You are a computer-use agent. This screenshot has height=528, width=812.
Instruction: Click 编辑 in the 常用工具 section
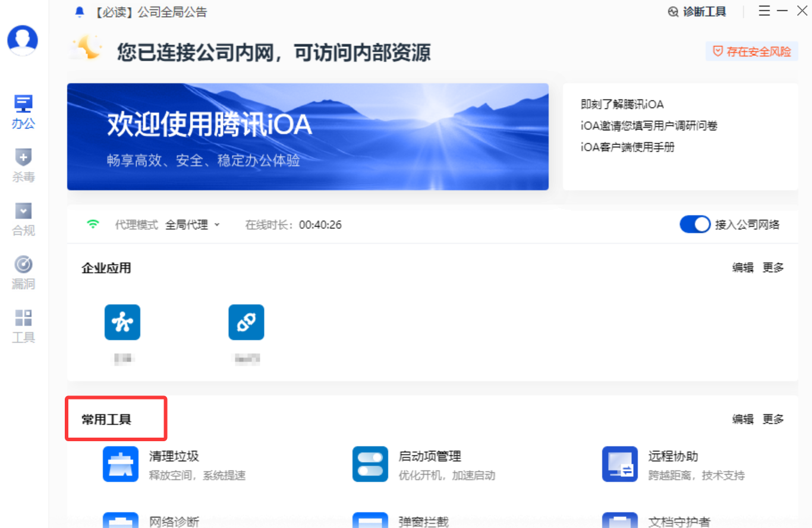[743, 419]
